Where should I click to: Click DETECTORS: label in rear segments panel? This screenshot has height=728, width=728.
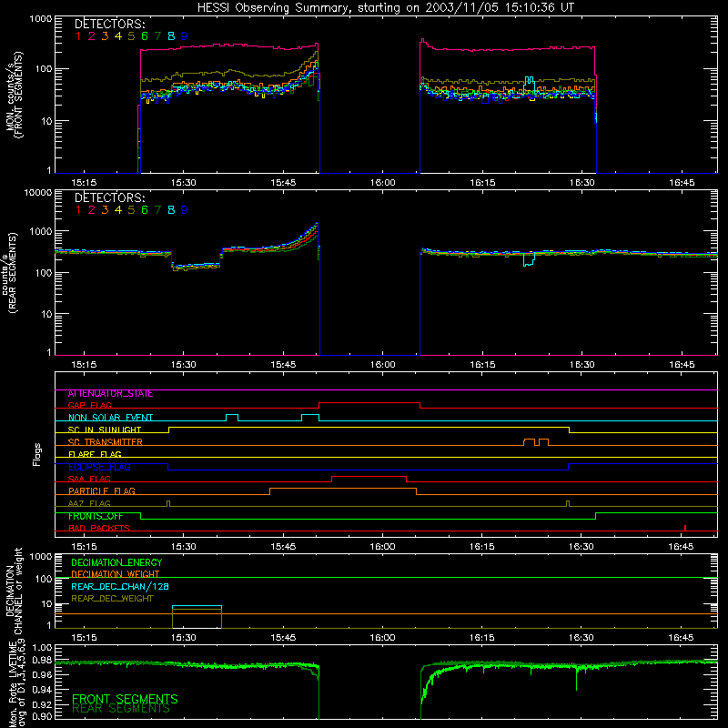point(110,197)
